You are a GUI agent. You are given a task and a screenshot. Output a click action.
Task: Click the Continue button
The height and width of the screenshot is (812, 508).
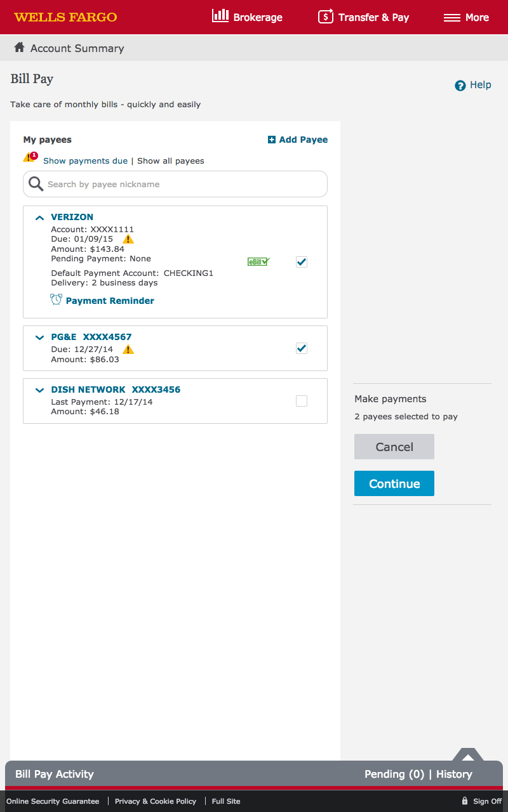pyautogui.click(x=394, y=483)
